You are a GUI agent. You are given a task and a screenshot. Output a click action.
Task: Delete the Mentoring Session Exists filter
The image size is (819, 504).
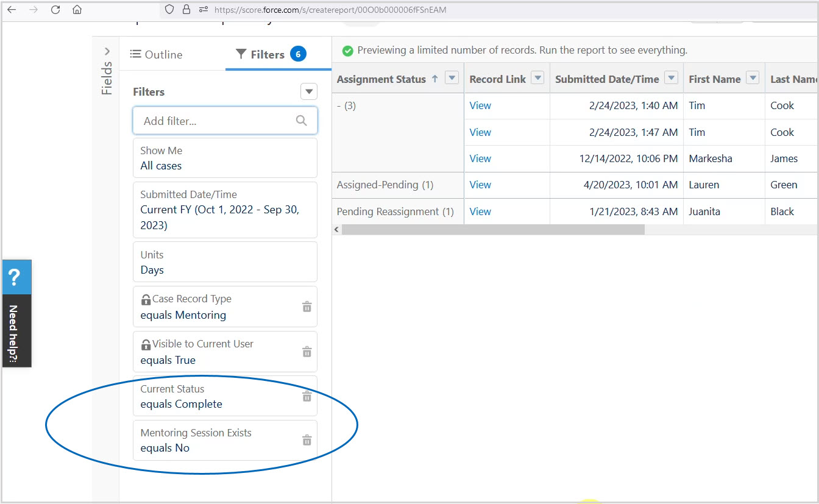tap(307, 440)
